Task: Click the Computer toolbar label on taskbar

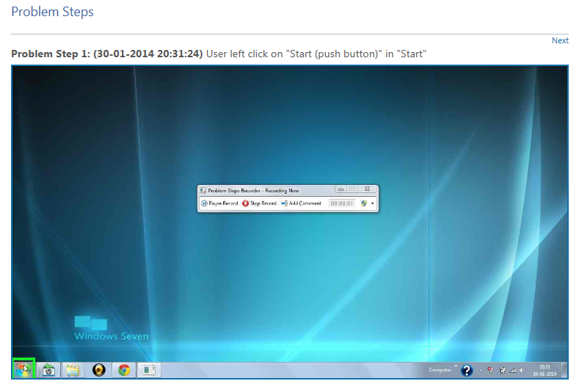Action: pos(440,369)
